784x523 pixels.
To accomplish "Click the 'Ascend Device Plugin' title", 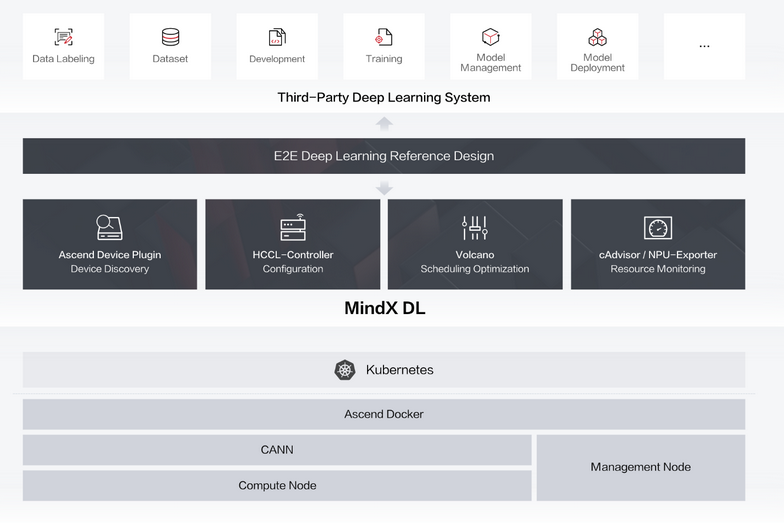I will tap(110, 254).
